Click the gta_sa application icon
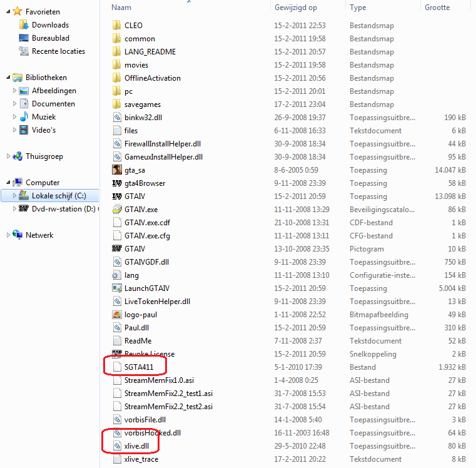 [x=117, y=170]
